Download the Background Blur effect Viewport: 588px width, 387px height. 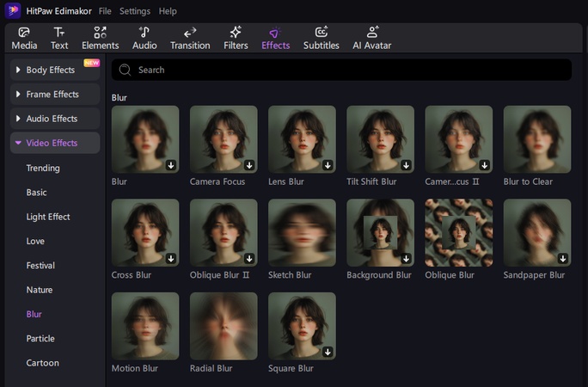point(406,258)
